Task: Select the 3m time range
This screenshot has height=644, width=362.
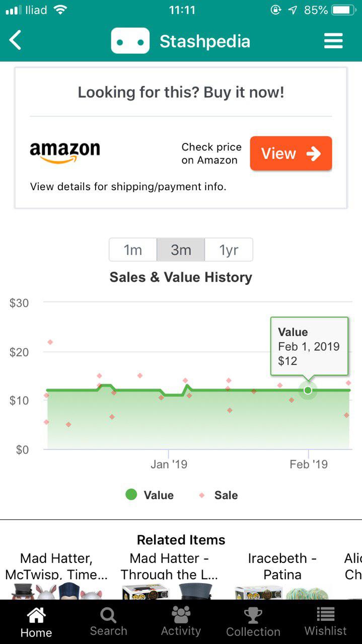Action: coord(181,250)
